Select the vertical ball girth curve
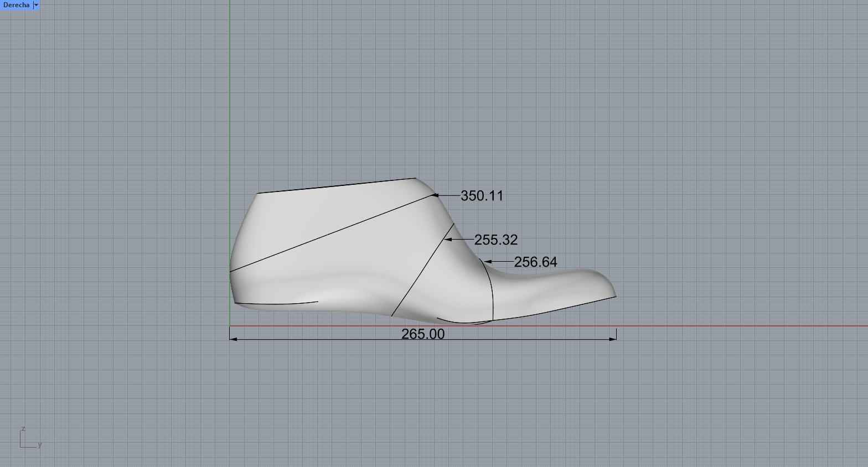Screen dimensions: 868x467 pos(492,293)
